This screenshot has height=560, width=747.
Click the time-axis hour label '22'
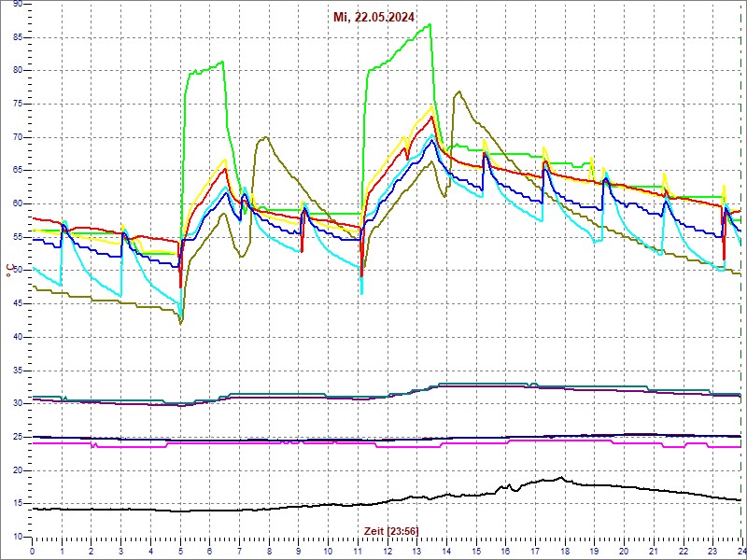pos(683,551)
